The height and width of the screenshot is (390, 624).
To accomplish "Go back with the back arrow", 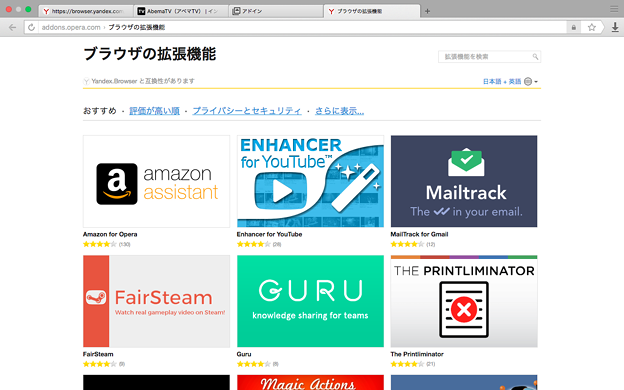I will (x=12, y=27).
